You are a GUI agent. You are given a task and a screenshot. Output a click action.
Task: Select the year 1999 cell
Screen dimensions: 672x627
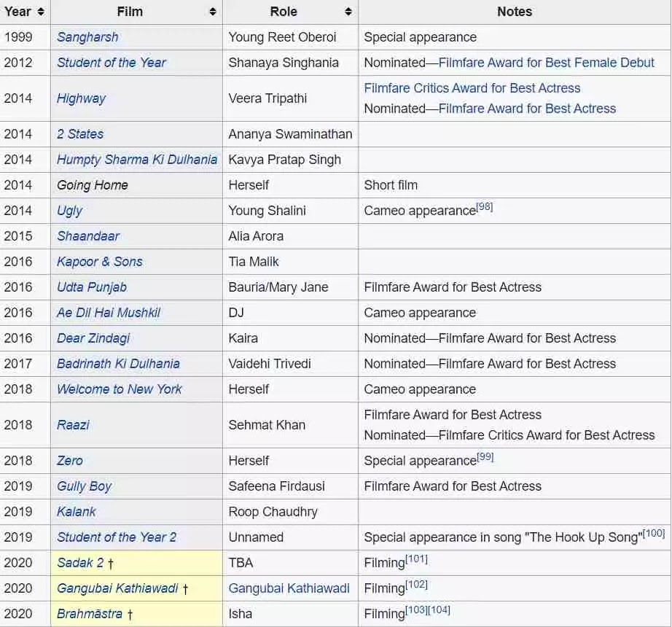(x=26, y=37)
